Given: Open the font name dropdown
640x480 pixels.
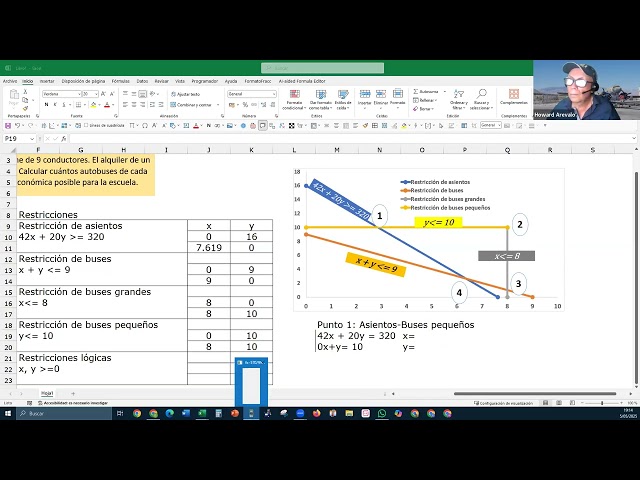Looking at the screenshot, I should 79,94.
